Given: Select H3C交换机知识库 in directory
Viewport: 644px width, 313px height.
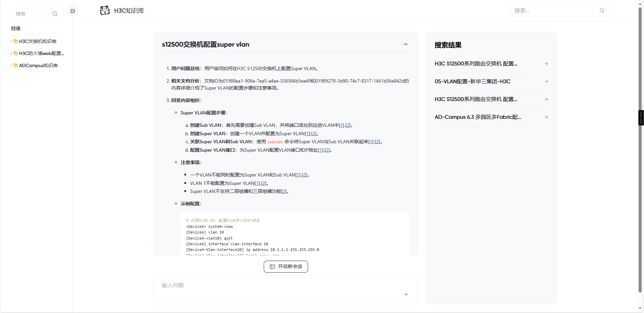Looking at the screenshot, I should 38,41.
